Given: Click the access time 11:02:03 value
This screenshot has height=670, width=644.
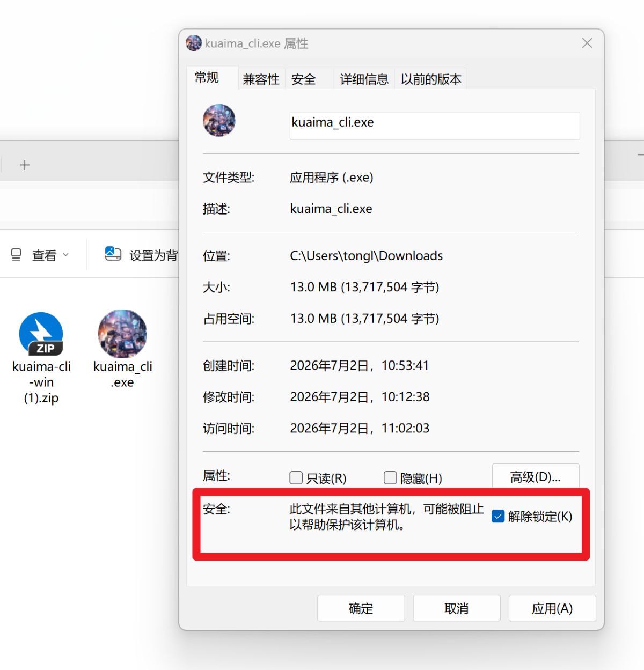Looking at the screenshot, I should click(406, 428).
